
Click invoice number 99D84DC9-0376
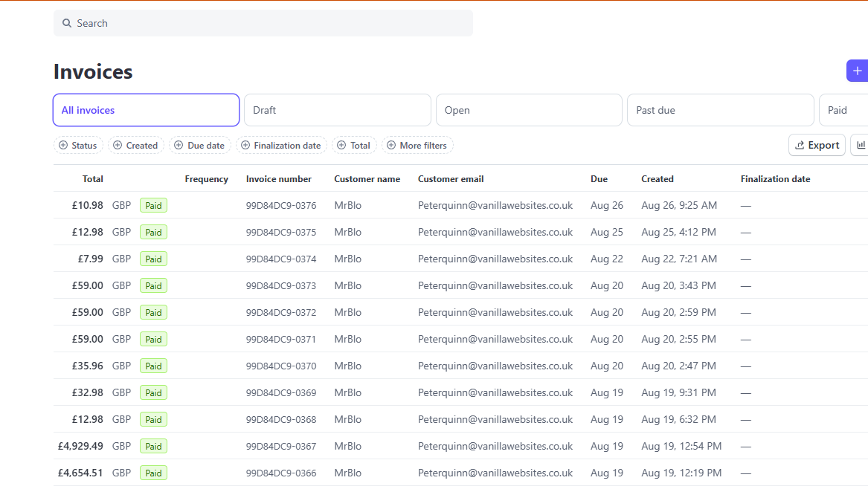pyautogui.click(x=280, y=204)
